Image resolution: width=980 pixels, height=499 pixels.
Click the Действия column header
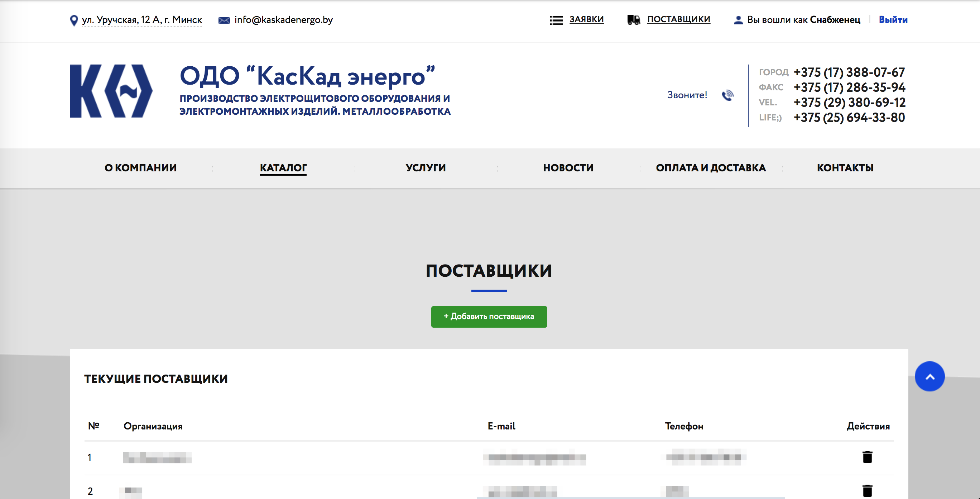[x=868, y=426]
